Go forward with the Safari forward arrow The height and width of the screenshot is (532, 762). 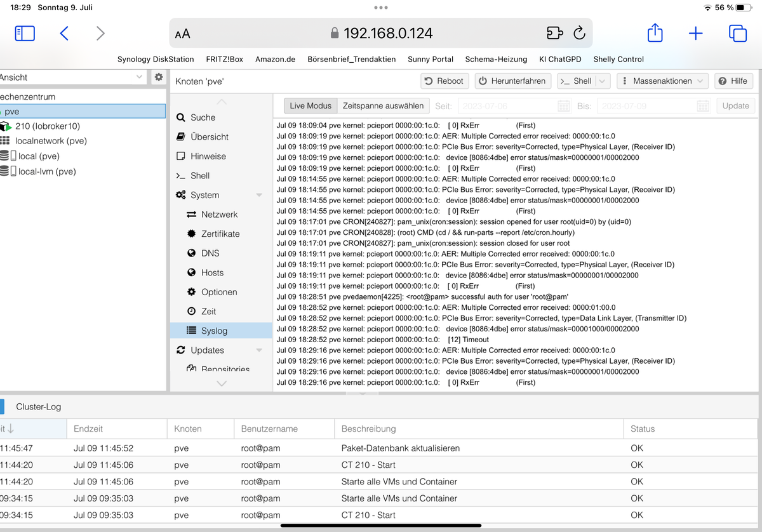pyautogui.click(x=100, y=33)
